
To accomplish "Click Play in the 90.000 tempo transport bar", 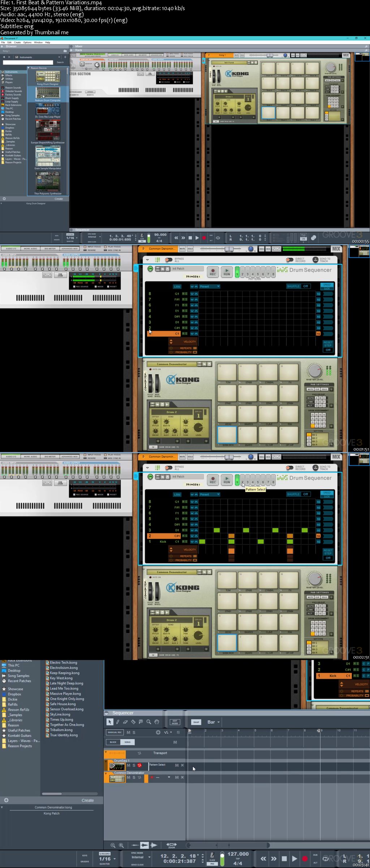I will pos(197,238).
